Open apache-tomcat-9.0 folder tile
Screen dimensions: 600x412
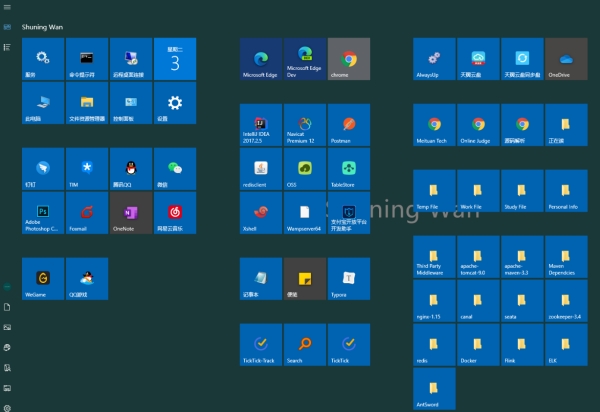pyautogui.click(x=478, y=256)
